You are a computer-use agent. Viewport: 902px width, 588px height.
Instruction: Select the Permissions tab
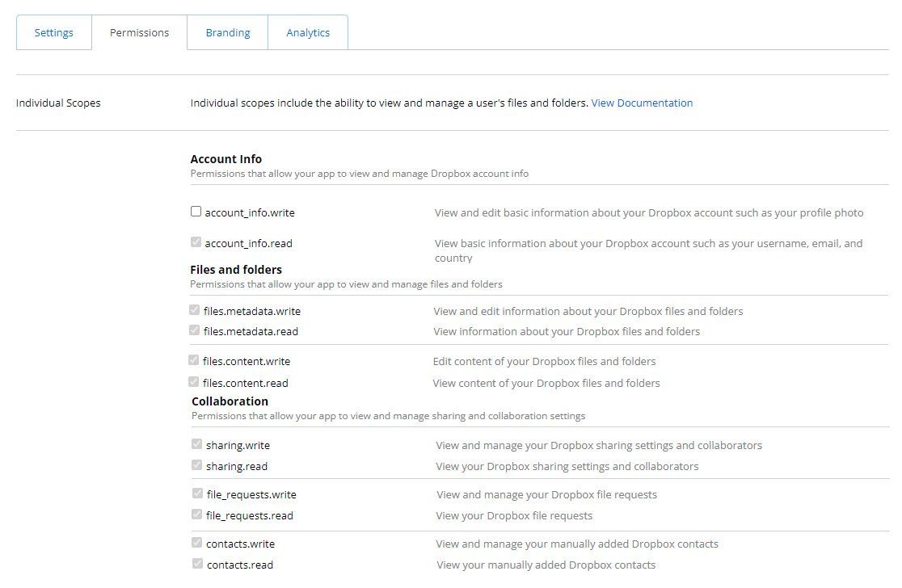[x=139, y=33]
